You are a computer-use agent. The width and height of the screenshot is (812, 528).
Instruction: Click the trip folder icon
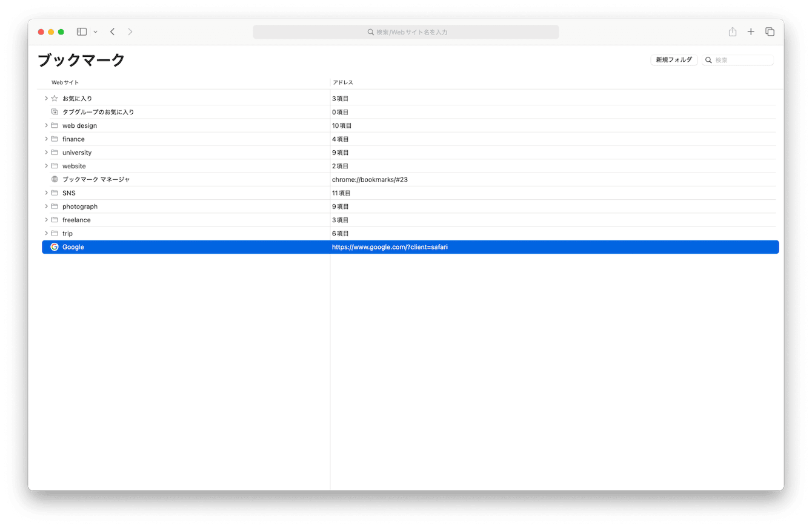click(55, 233)
